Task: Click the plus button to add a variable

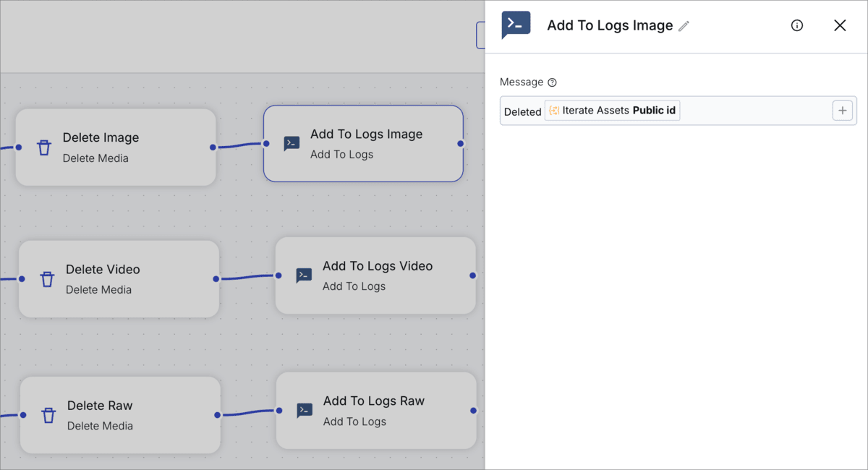Action: (842, 110)
